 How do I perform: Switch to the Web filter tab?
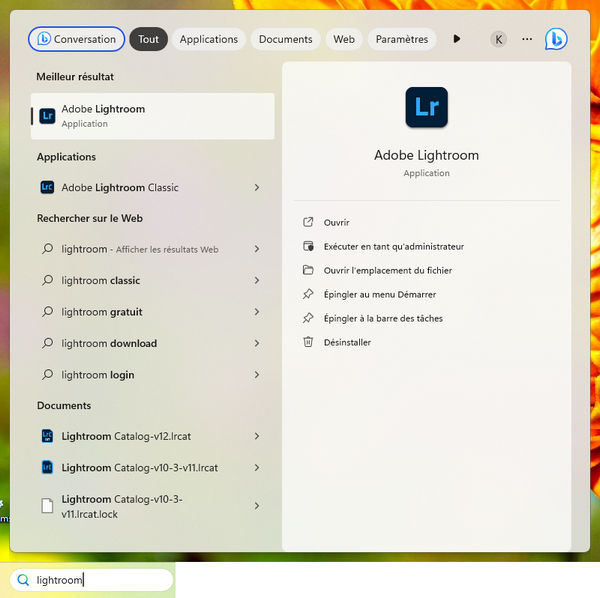344,39
